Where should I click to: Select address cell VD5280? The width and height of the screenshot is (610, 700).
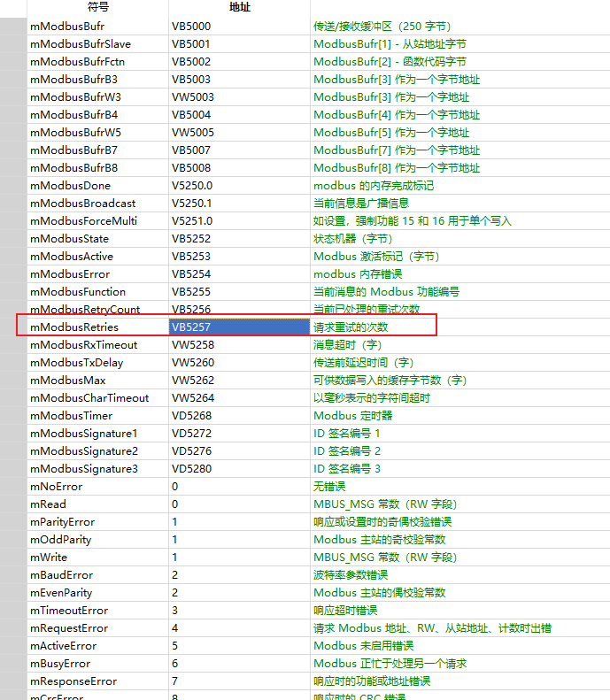(x=239, y=469)
